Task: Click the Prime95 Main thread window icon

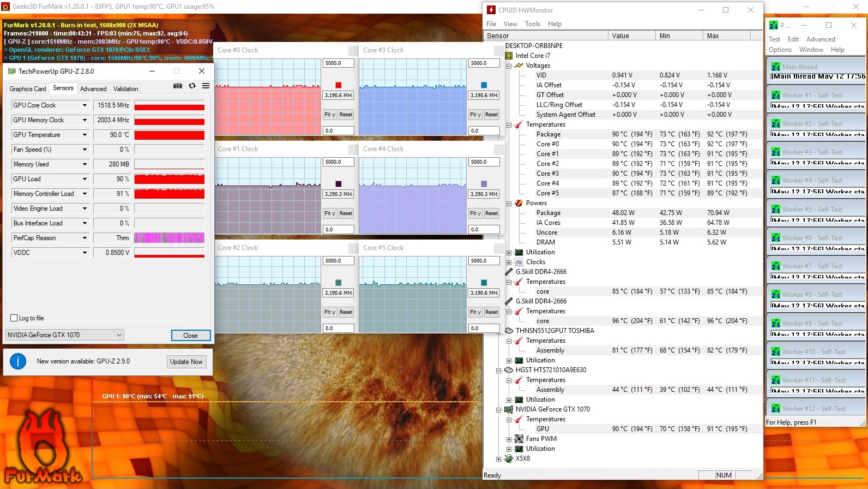Action: (775, 67)
